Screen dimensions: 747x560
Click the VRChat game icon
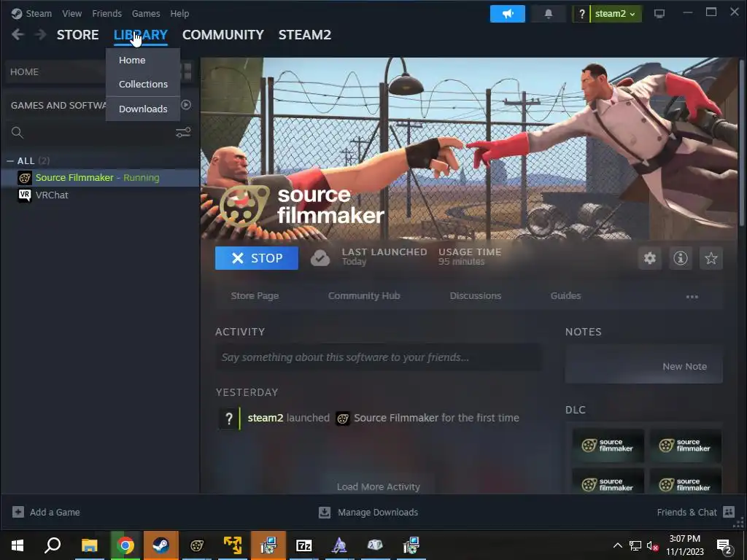coord(24,195)
